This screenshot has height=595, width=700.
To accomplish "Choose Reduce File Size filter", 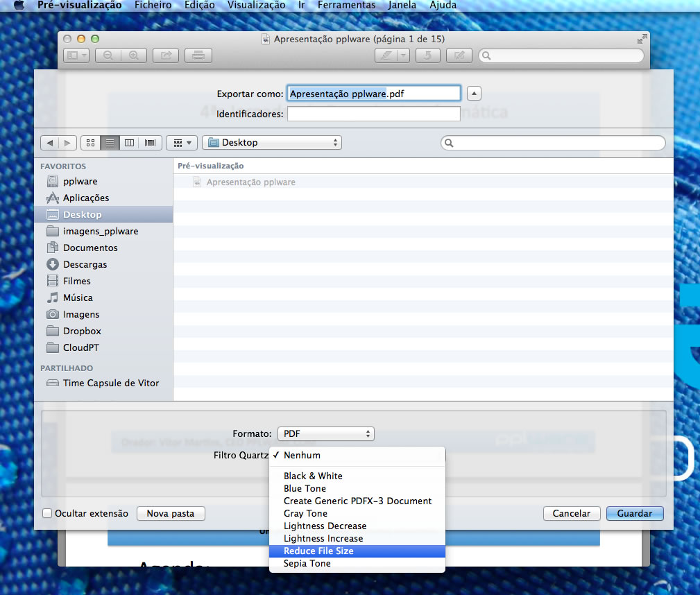I will tap(318, 551).
